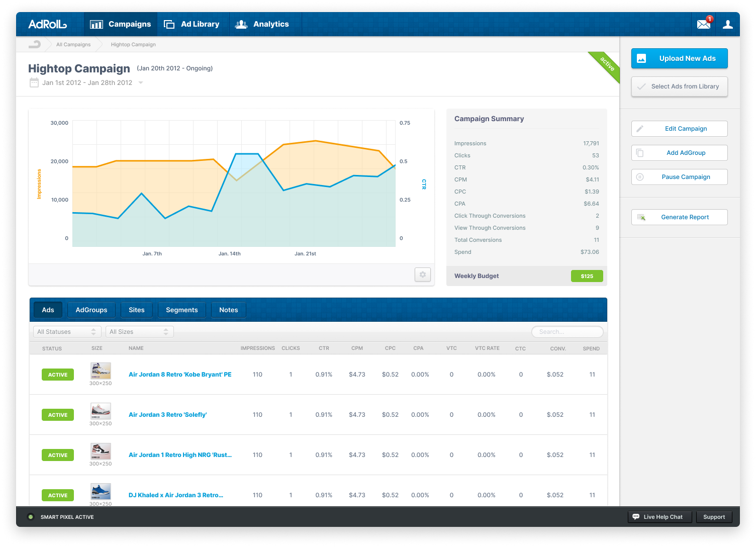Viewport: 756px width, 547px height.
Task: Pause the campaign
Action: pyautogui.click(x=679, y=177)
